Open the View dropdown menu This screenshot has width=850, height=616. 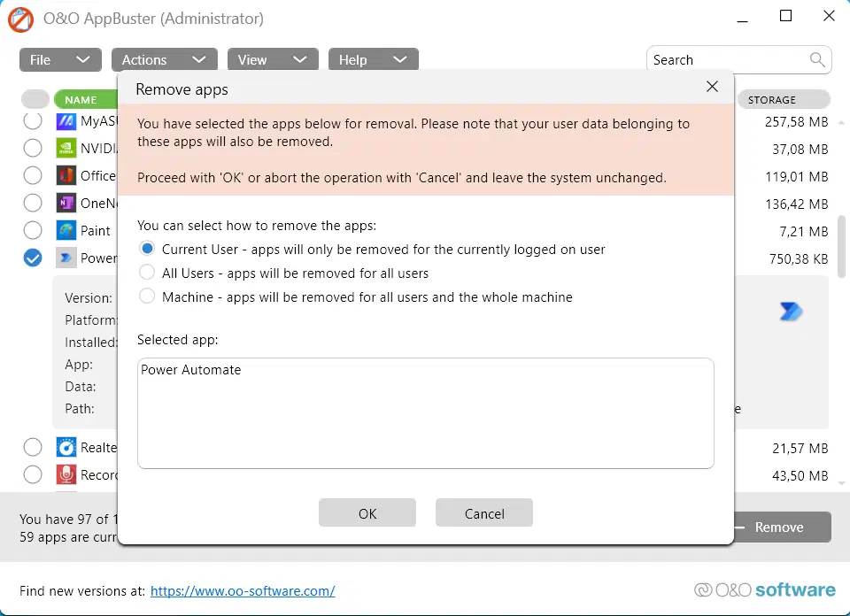tap(272, 59)
